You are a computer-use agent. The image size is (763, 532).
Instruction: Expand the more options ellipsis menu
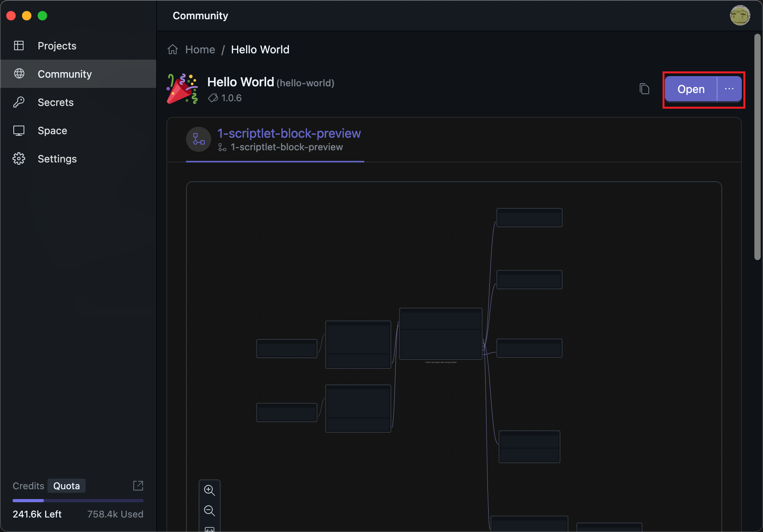point(729,89)
